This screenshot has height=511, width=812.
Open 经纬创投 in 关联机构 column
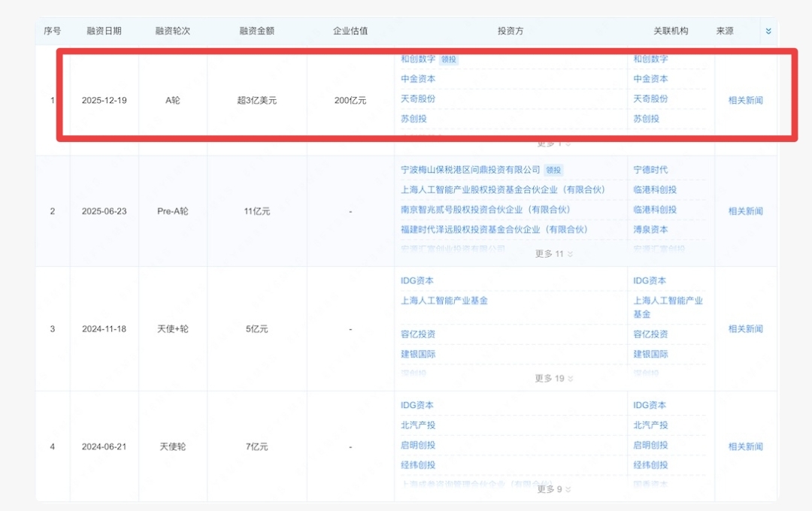[650, 465]
